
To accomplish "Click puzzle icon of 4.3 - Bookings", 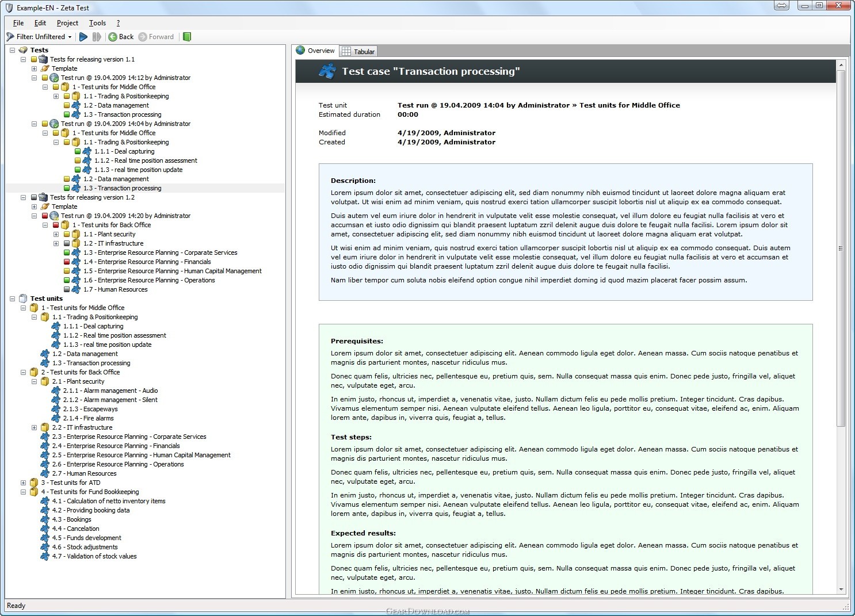I will [x=45, y=519].
